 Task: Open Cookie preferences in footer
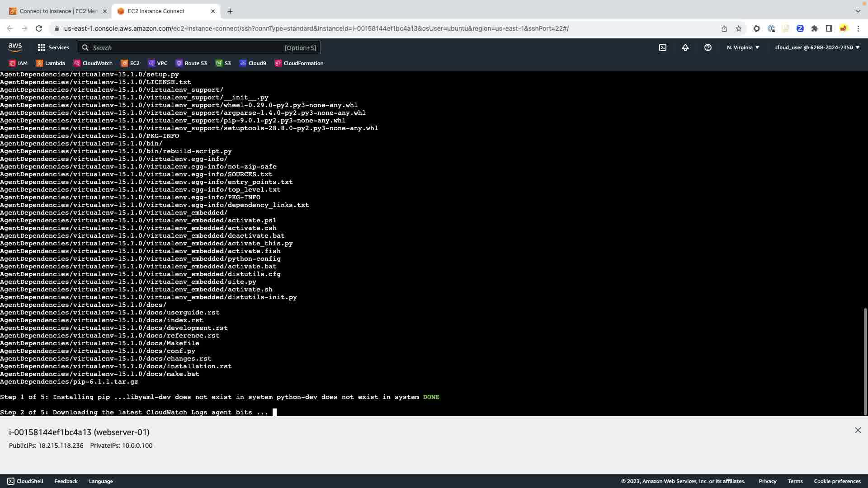[837, 481]
